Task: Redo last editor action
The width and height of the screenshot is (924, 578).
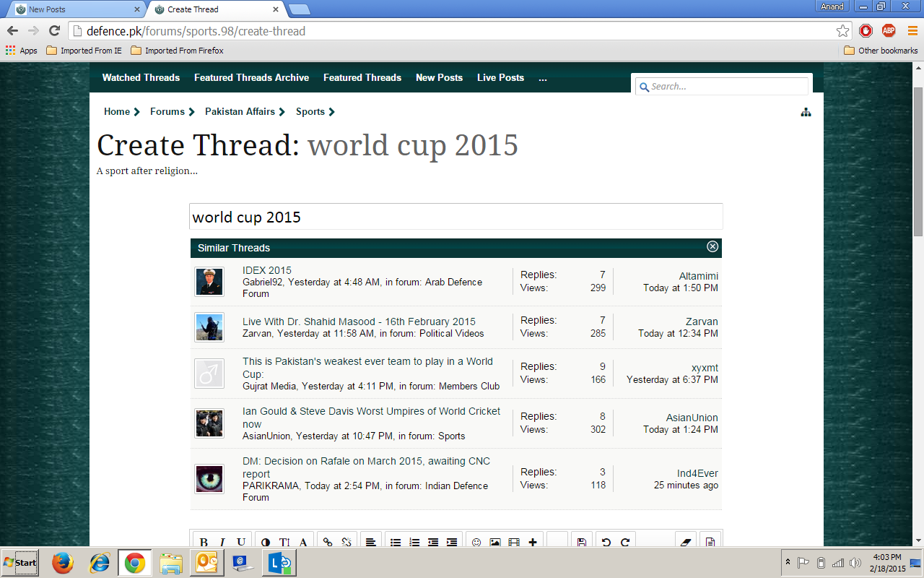Action: (x=625, y=542)
